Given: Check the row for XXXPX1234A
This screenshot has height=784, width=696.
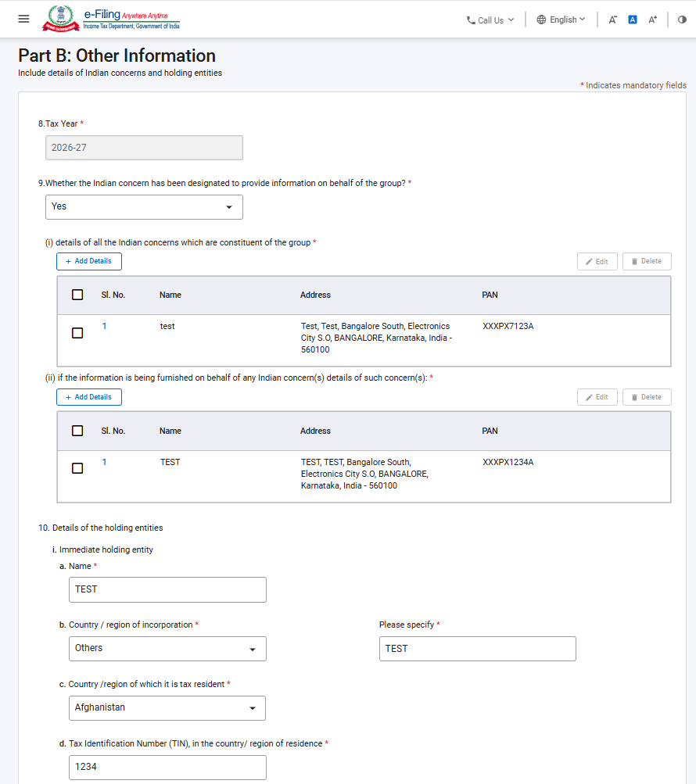Looking at the screenshot, I should coord(77,468).
